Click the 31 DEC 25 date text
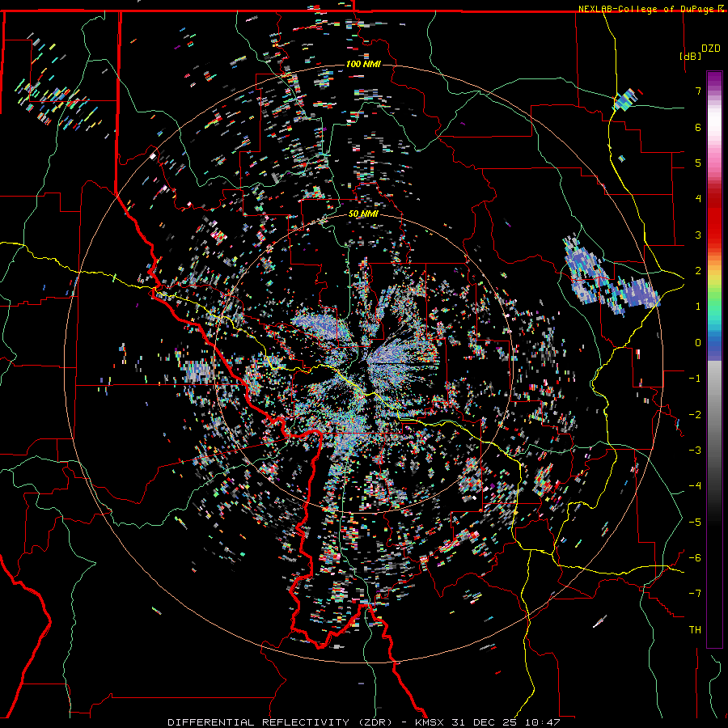Image resolution: width=728 pixels, height=728 pixels. click(x=485, y=722)
